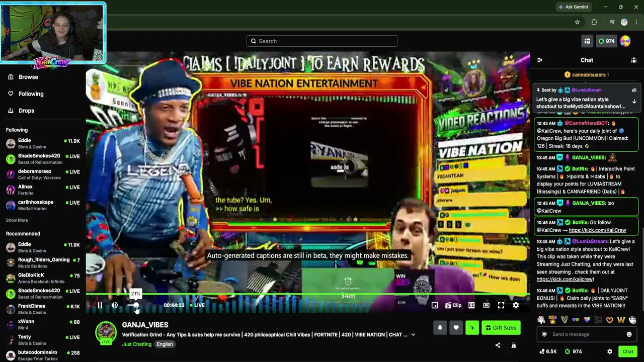Mute the stream volume speaker icon

pos(115,305)
